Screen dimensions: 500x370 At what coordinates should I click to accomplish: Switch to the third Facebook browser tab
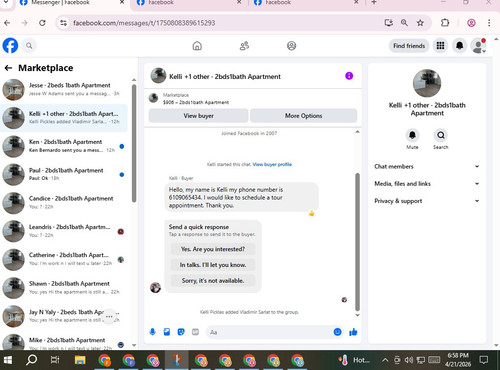tap(306, 3)
